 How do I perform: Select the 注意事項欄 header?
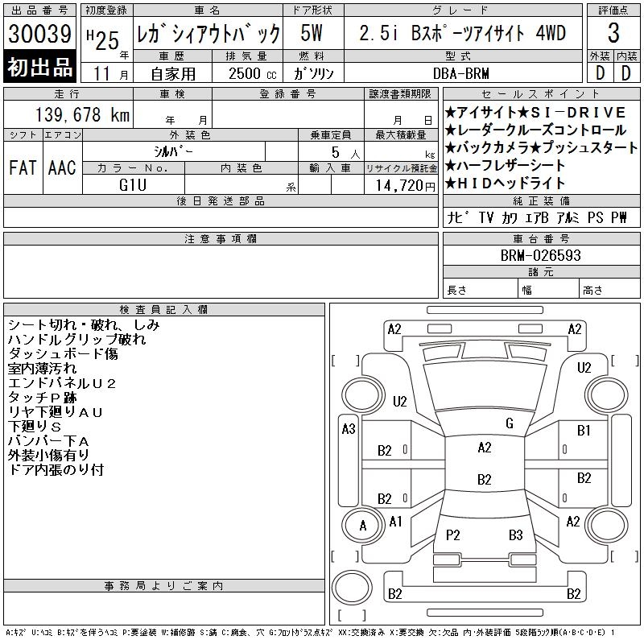(x=221, y=238)
